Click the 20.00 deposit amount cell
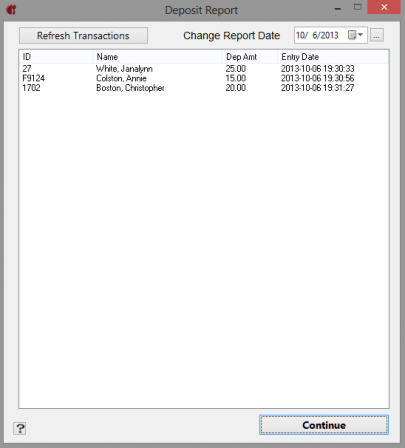 point(236,88)
